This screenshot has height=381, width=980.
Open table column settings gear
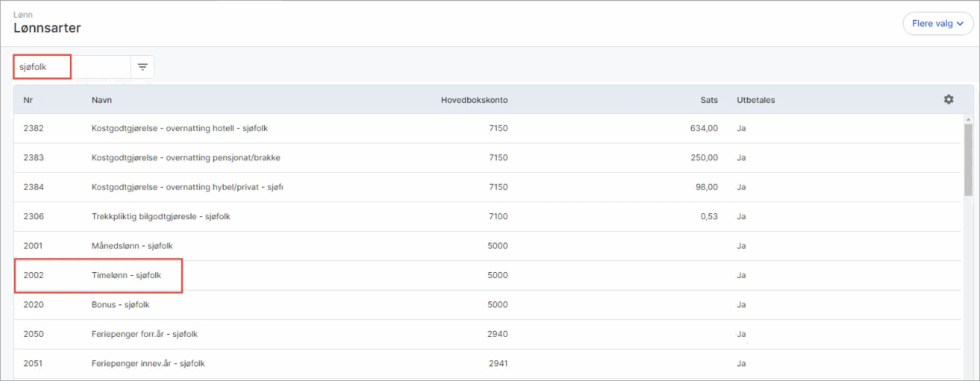point(948,99)
